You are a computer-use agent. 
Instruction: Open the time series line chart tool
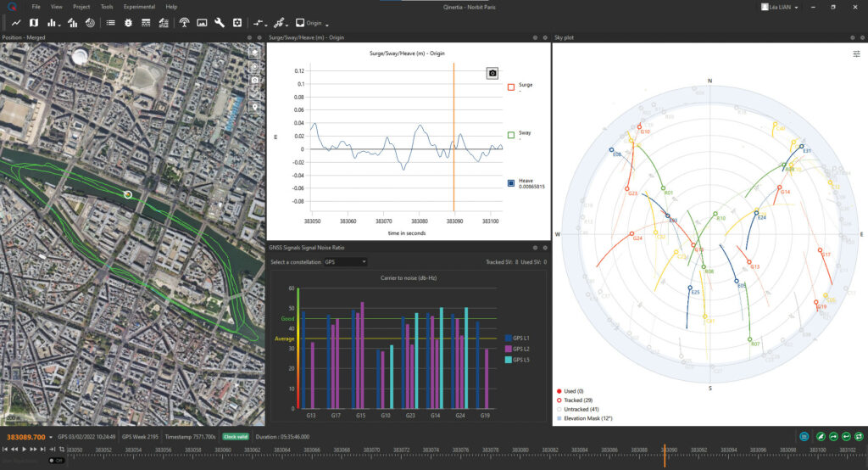coord(16,23)
